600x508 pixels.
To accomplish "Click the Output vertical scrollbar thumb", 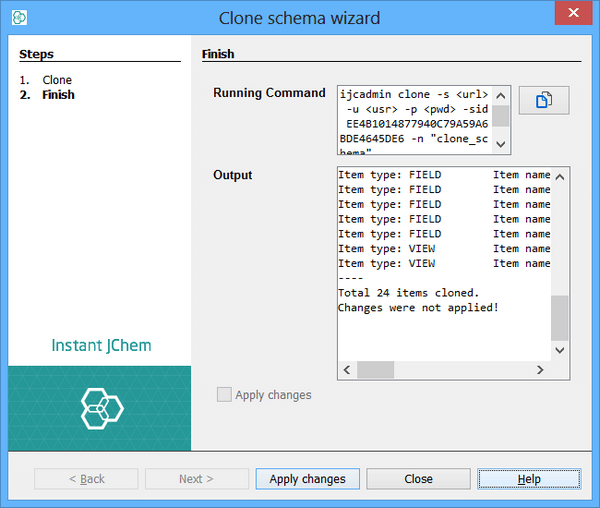I will [559, 318].
